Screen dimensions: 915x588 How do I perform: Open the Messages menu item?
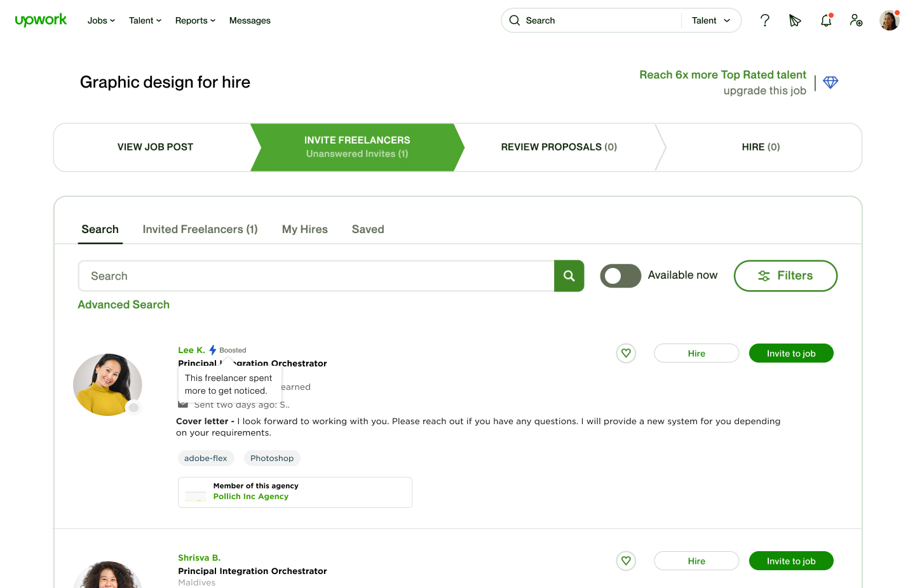(x=250, y=20)
